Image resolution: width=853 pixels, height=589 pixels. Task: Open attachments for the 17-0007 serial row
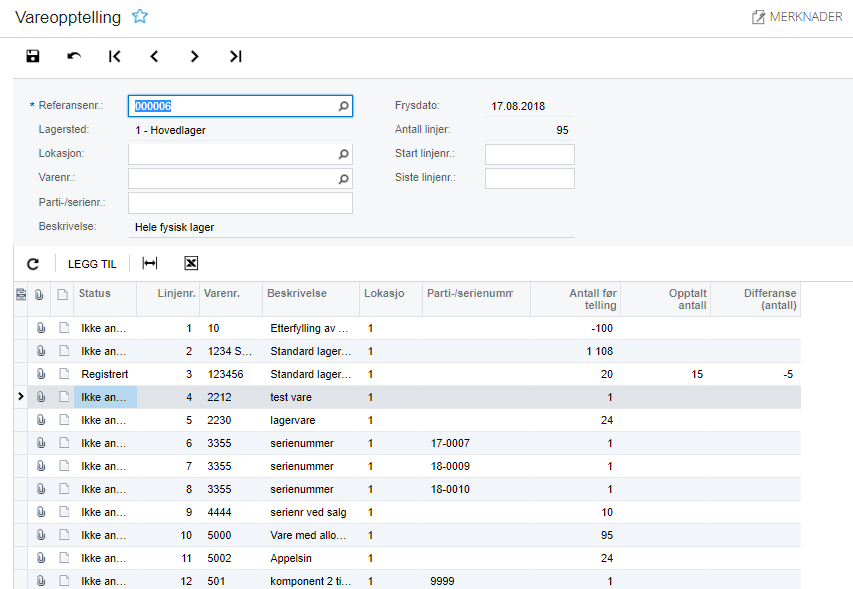click(41, 443)
